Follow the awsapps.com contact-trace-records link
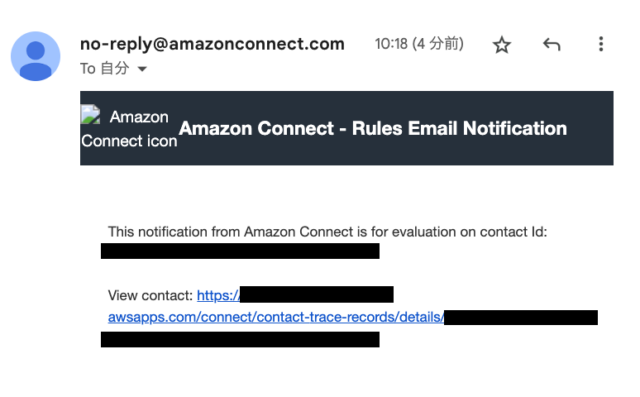 click(x=276, y=317)
